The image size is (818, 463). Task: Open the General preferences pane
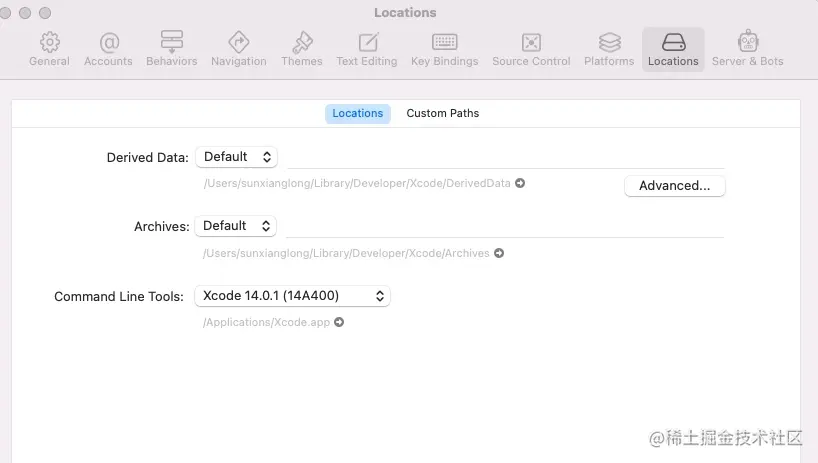tap(50, 50)
